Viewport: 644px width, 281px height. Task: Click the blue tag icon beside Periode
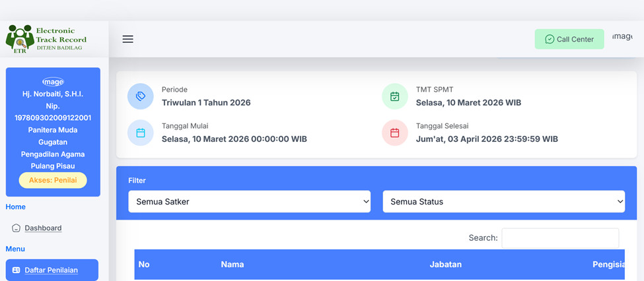140,96
